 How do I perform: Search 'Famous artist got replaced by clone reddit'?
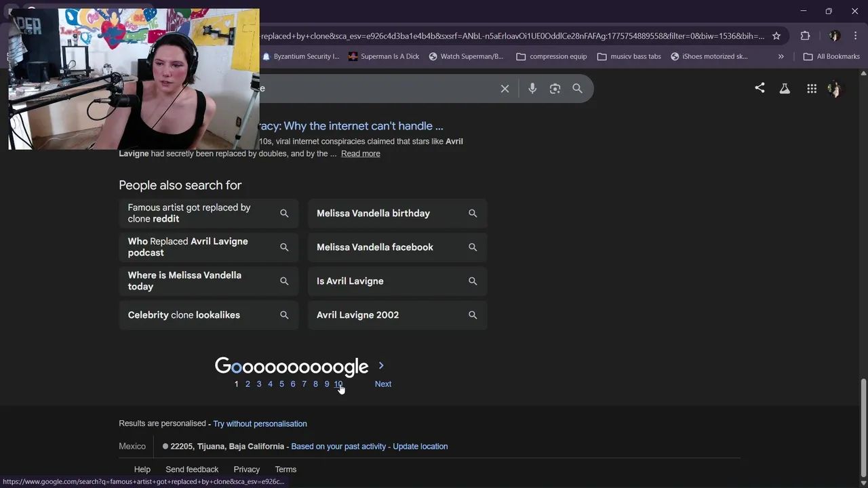tap(209, 213)
